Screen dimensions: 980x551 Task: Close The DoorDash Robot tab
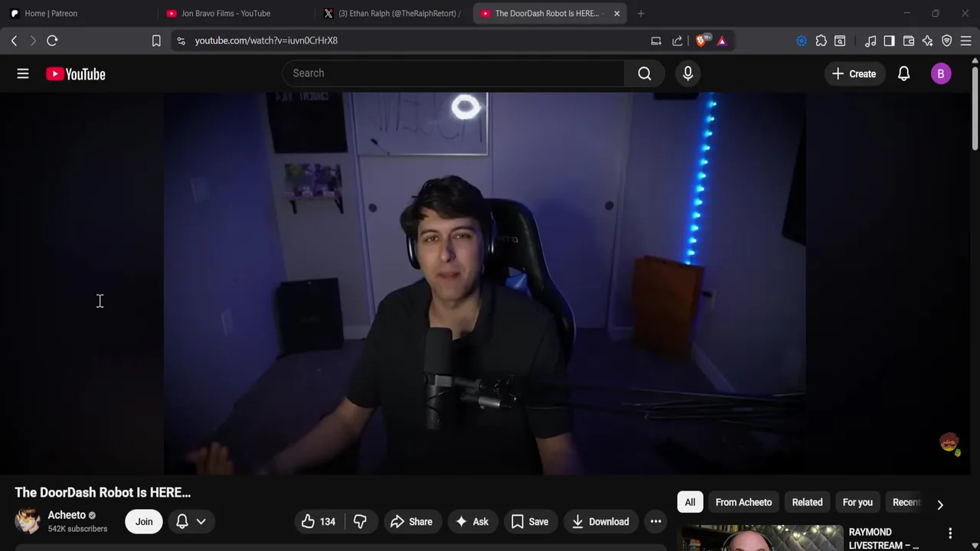(616, 13)
